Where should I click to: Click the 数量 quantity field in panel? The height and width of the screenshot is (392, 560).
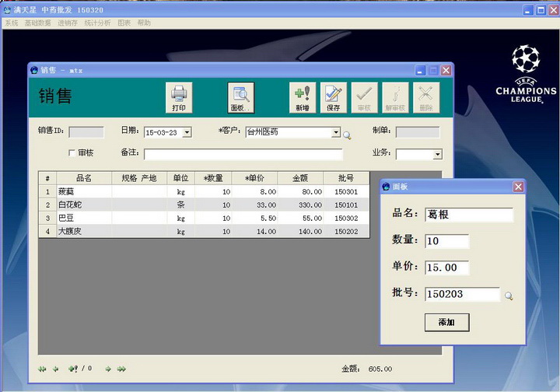(446, 241)
